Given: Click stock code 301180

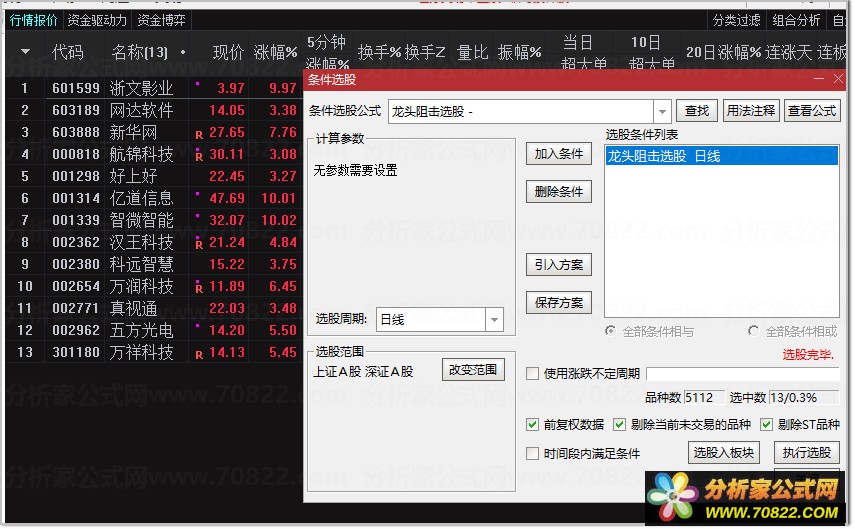Looking at the screenshot, I should tap(76, 352).
